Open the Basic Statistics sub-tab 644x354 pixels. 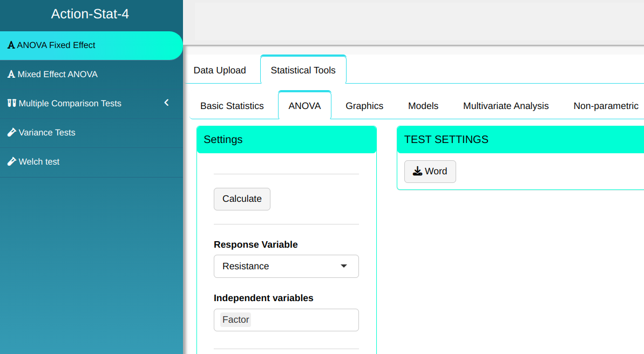232,106
